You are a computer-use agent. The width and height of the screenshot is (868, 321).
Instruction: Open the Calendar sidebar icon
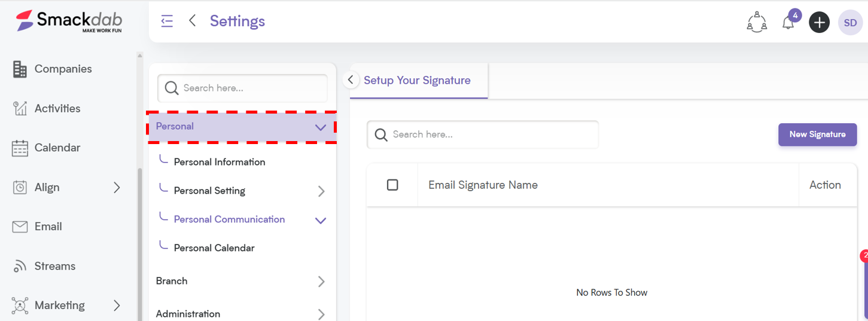point(20,148)
